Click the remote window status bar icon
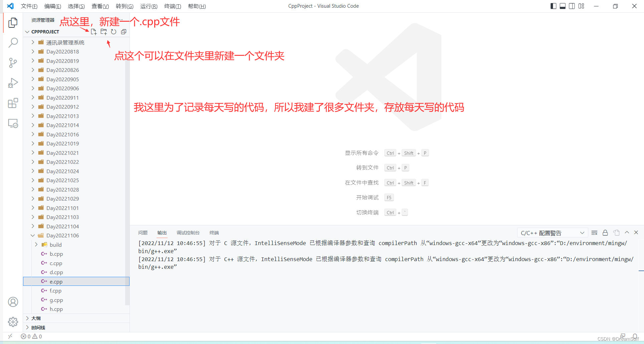 click(x=10, y=336)
